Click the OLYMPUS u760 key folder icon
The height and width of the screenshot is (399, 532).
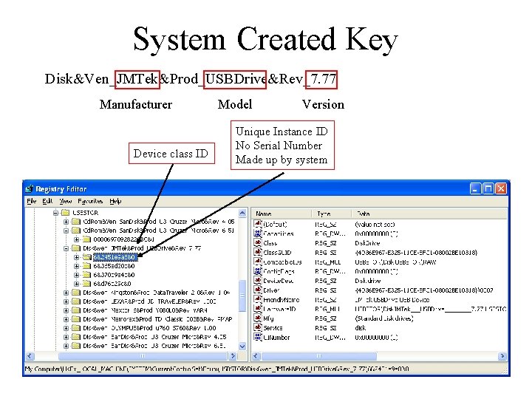76,328
